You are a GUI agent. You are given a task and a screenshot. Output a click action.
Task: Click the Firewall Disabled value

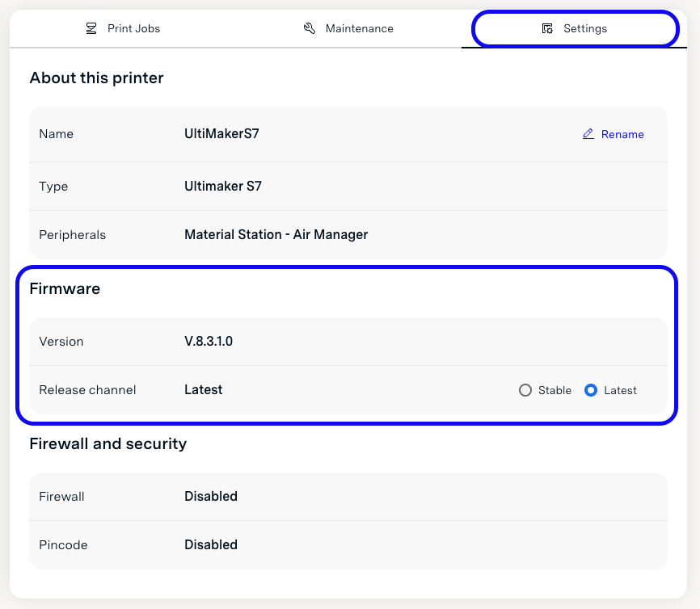click(211, 497)
